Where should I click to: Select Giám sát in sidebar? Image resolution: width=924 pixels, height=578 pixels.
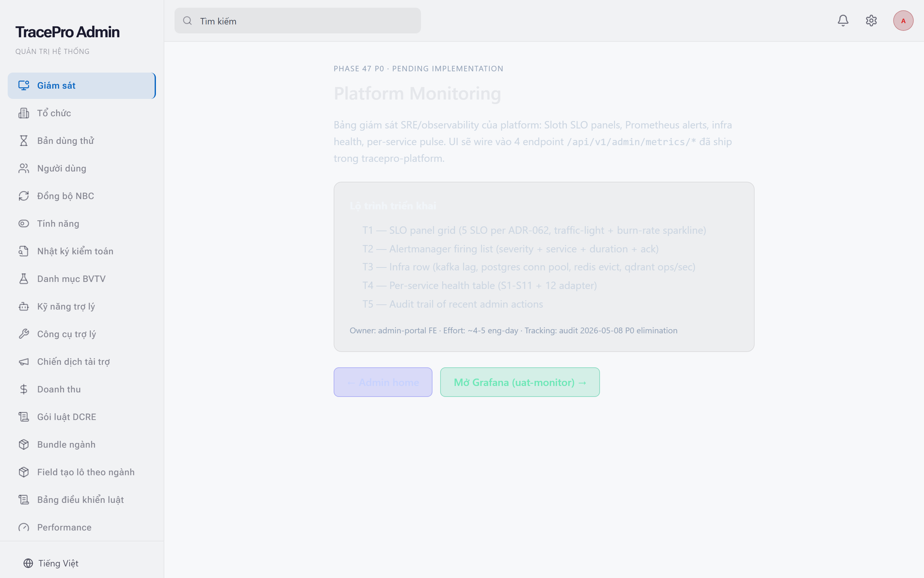coord(82,86)
